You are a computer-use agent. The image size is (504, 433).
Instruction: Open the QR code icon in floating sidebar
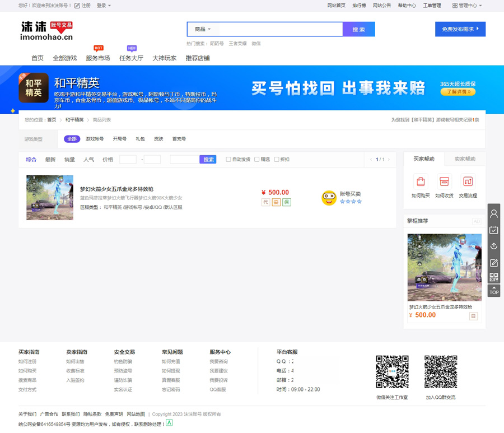coord(494,277)
